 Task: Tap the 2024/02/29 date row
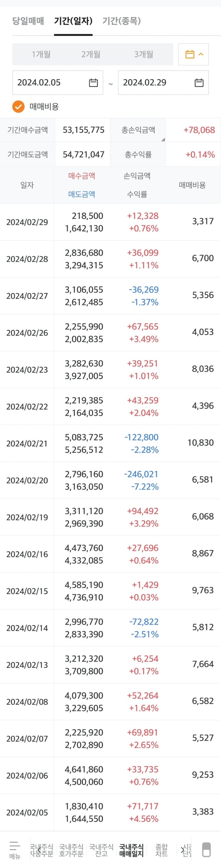coord(27,222)
